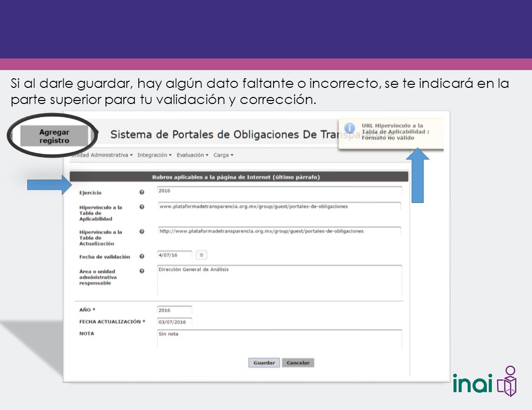Image resolution: width=532 pixels, height=410 pixels.
Task: Click the help icon next to Ejercicio
Action: tap(142, 192)
